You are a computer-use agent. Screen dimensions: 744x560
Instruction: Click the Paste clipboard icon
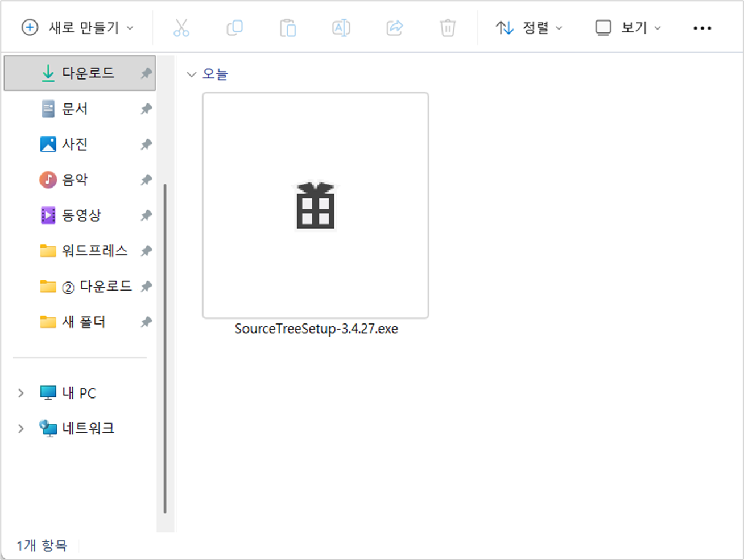click(288, 27)
